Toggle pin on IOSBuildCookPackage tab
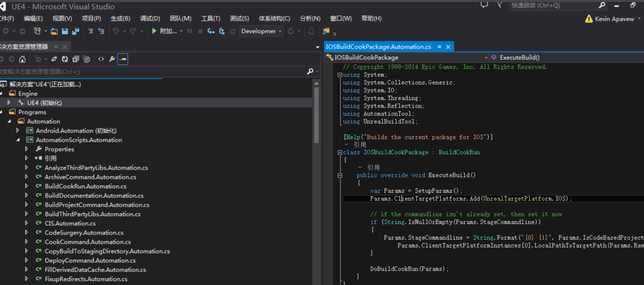 pyautogui.click(x=439, y=47)
